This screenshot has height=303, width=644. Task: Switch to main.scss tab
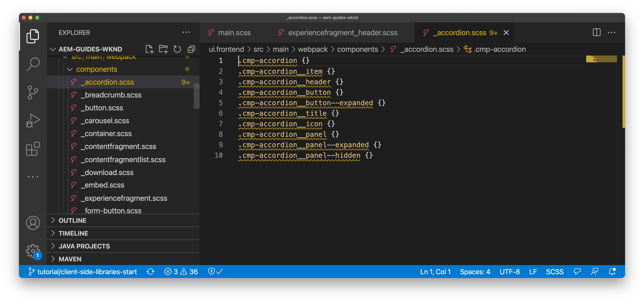click(234, 33)
